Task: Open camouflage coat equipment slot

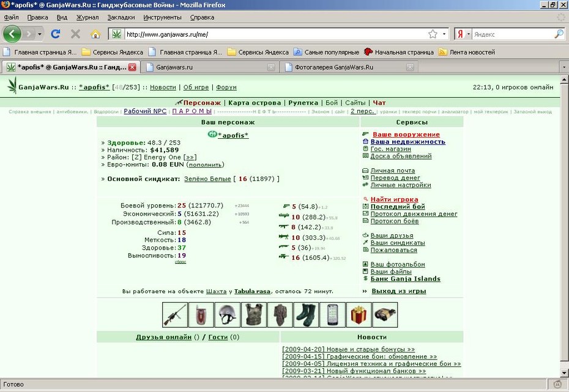Action: click(x=280, y=315)
